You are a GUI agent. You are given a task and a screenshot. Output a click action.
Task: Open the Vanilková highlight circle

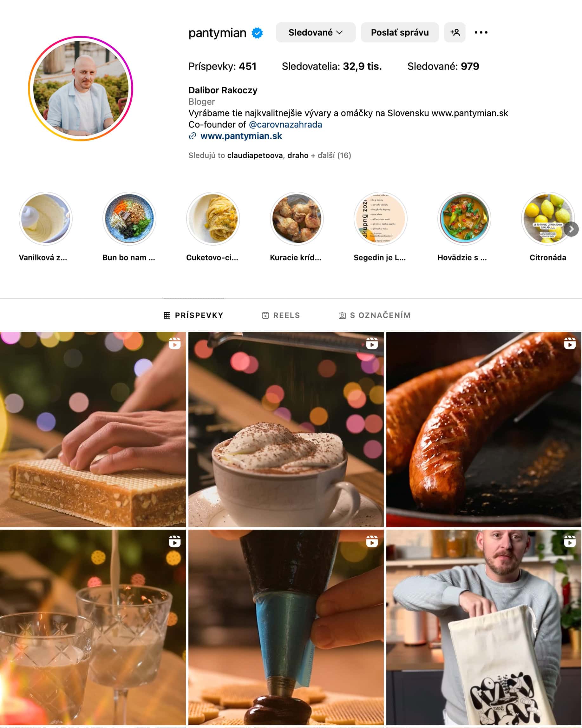[46, 219]
